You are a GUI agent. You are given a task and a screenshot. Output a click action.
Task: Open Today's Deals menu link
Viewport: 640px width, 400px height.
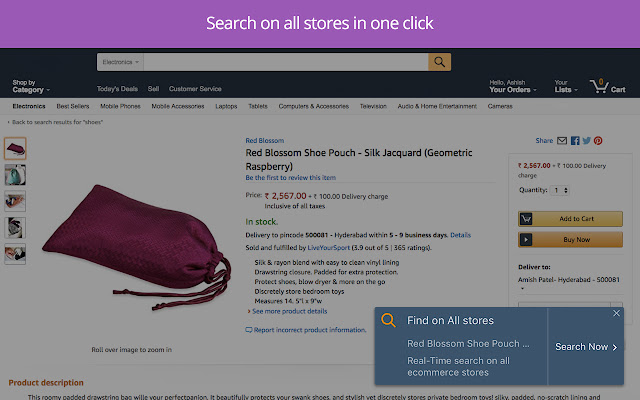(x=117, y=89)
